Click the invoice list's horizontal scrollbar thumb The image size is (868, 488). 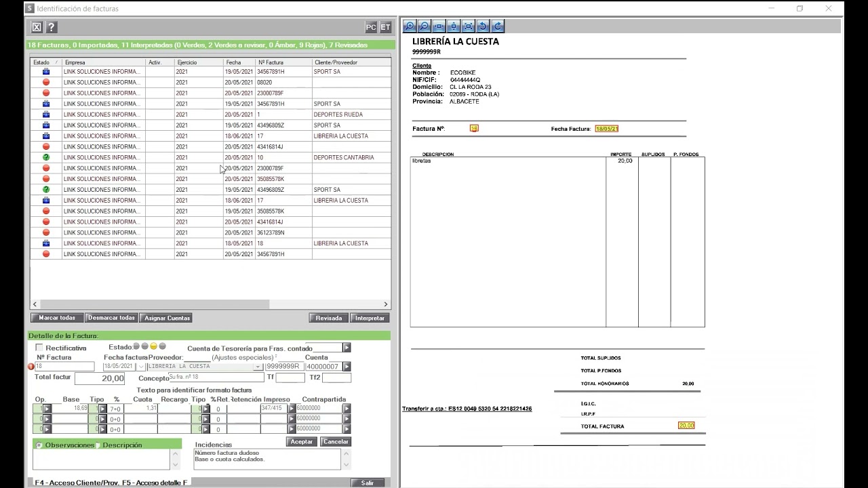tap(153, 304)
